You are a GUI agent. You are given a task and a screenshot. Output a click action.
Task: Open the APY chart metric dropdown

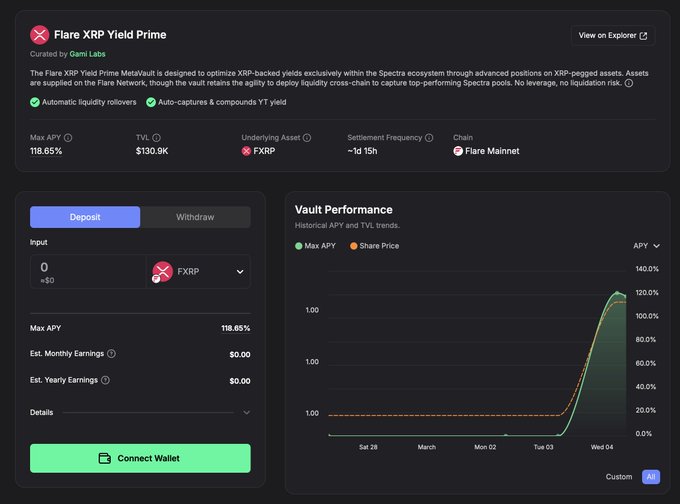(x=646, y=245)
